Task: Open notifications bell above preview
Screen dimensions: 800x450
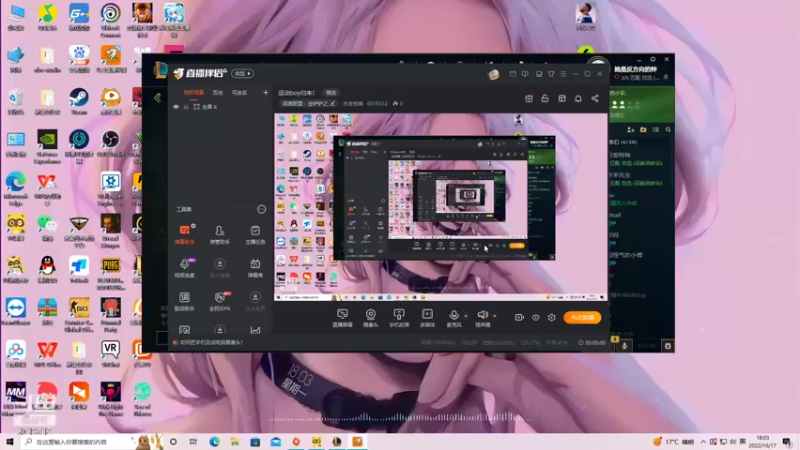Action: (578, 98)
